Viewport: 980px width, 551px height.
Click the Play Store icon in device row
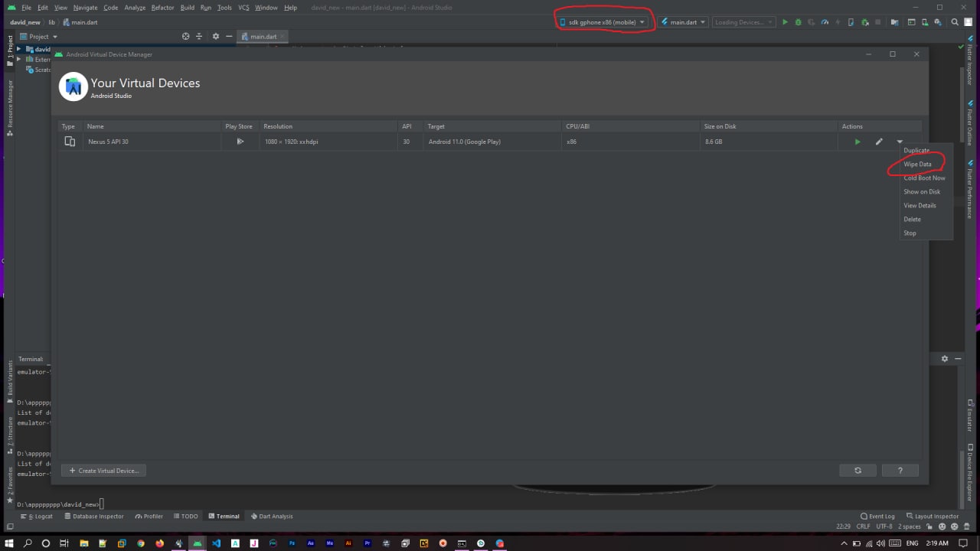click(x=240, y=142)
